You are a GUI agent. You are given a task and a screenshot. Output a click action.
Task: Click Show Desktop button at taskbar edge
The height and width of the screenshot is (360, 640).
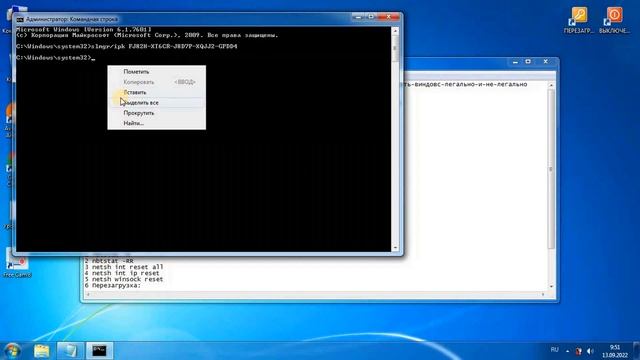(x=637, y=351)
